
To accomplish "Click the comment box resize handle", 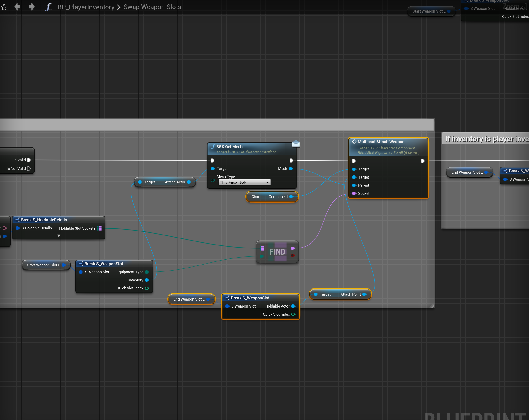I will pos(432,306).
